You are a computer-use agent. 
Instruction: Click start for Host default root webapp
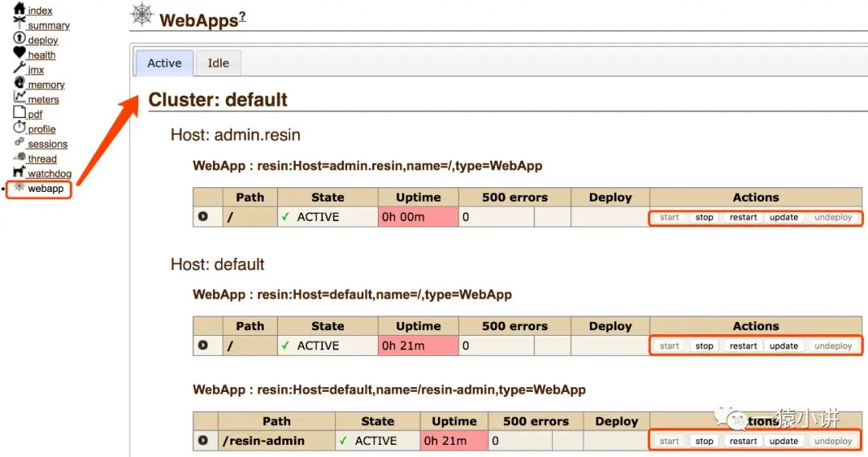click(x=669, y=346)
